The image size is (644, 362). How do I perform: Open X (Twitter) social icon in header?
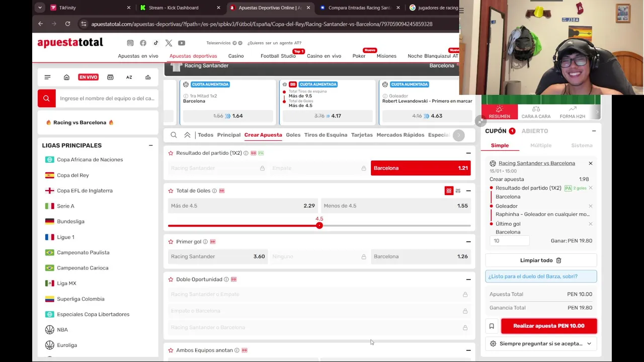169,43
